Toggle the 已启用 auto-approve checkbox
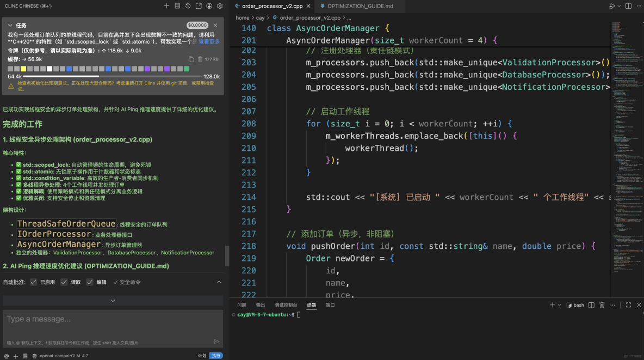 pyautogui.click(x=34, y=282)
